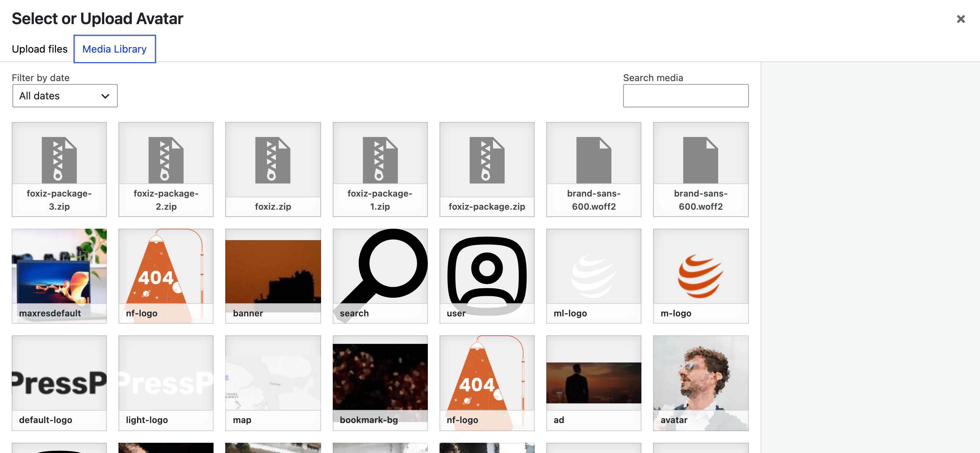Select the light-logo image
The height and width of the screenshot is (453, 980).
pyautogui.click(x=166, y=383)
